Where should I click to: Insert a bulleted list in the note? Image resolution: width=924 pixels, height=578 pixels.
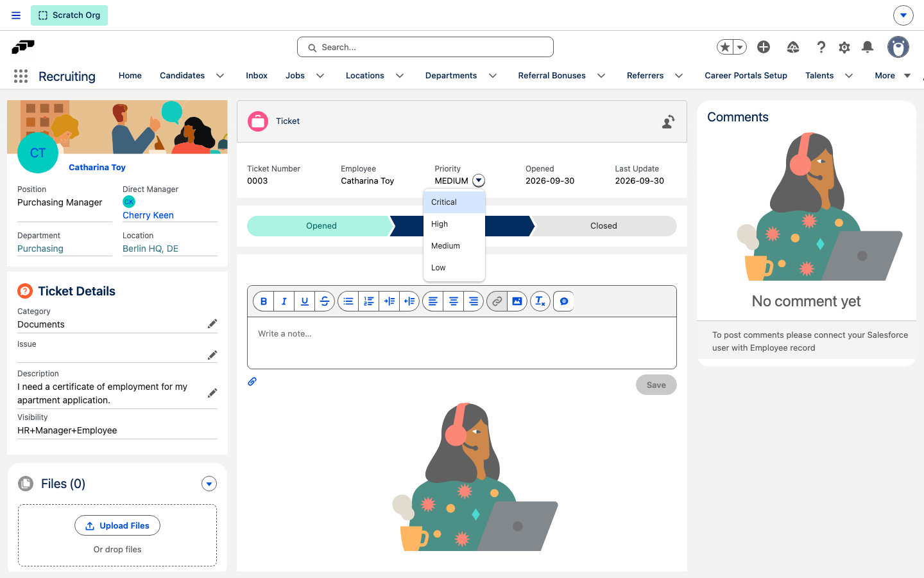tap(348, 301)
